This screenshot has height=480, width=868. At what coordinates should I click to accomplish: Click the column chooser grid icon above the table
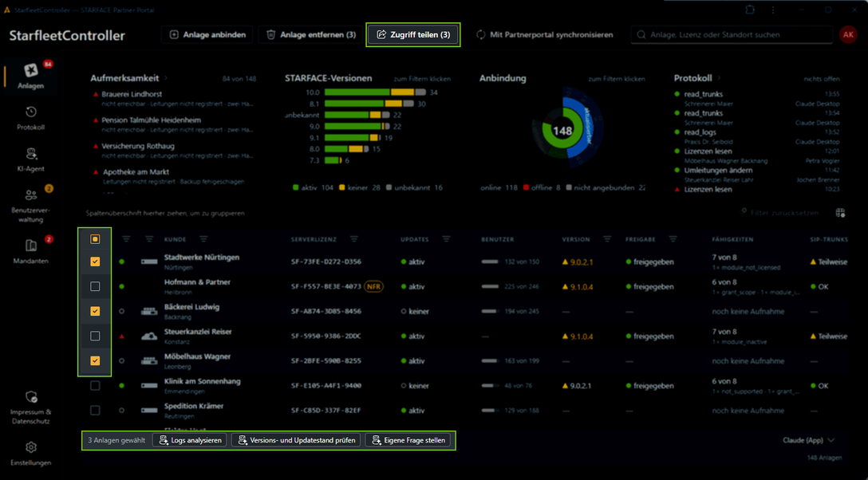coord(840,213)
